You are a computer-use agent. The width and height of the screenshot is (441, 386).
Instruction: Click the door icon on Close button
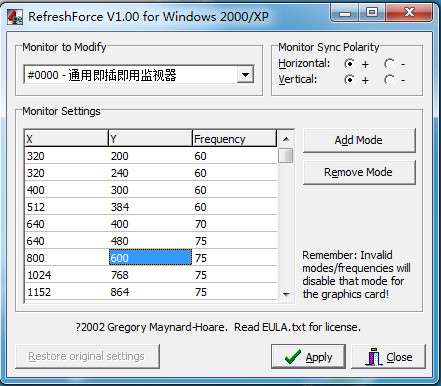(x=373, y=356)
